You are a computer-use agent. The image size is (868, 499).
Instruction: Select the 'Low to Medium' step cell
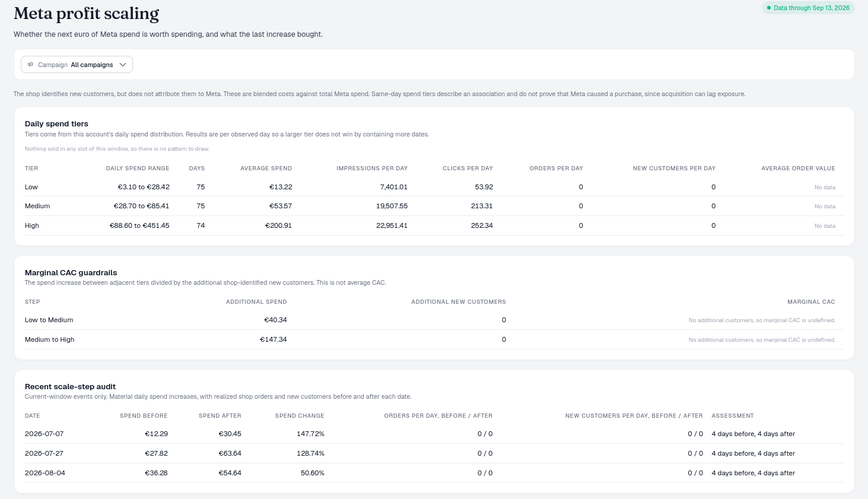[49, 320]
